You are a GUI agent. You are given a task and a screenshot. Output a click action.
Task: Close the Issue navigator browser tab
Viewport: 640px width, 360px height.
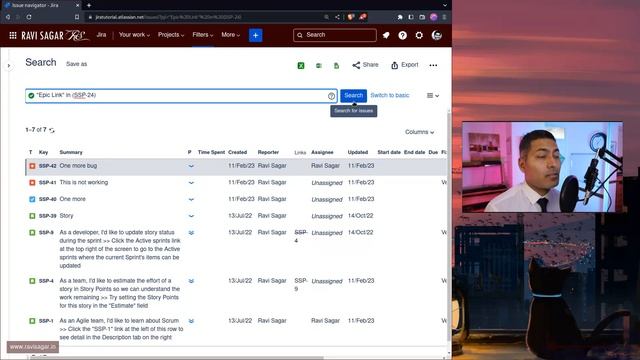tap(78, 5)
